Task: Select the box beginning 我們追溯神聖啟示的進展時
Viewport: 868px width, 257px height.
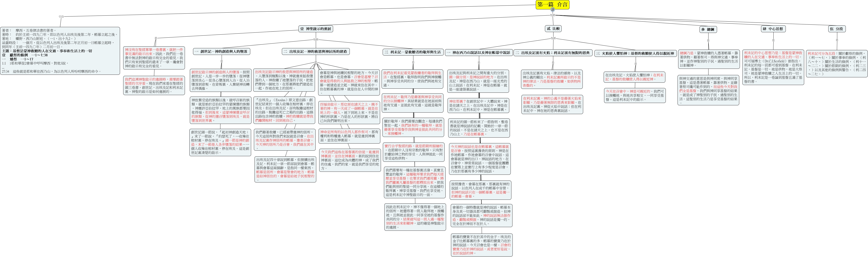Action: click(154, 86)
